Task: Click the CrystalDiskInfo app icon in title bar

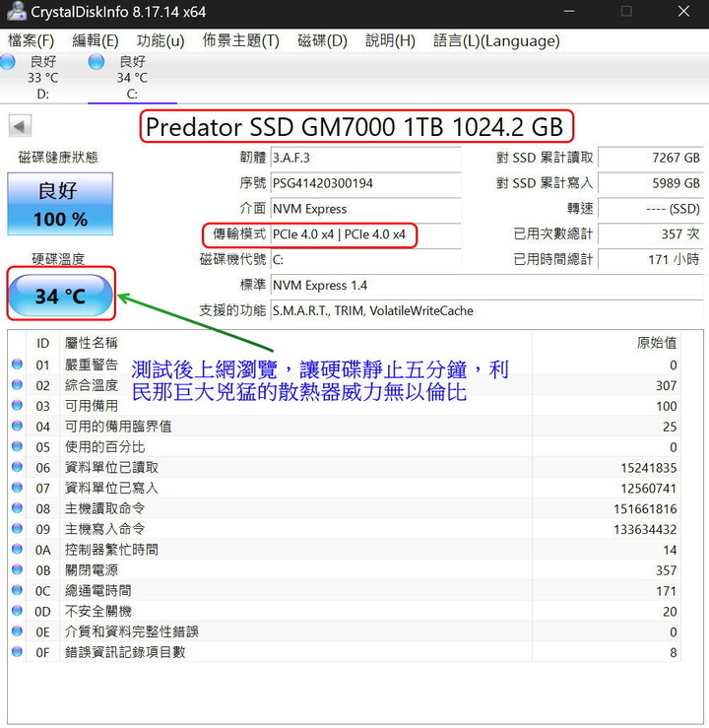Action: pyautogui.click(x=16, y=12)
